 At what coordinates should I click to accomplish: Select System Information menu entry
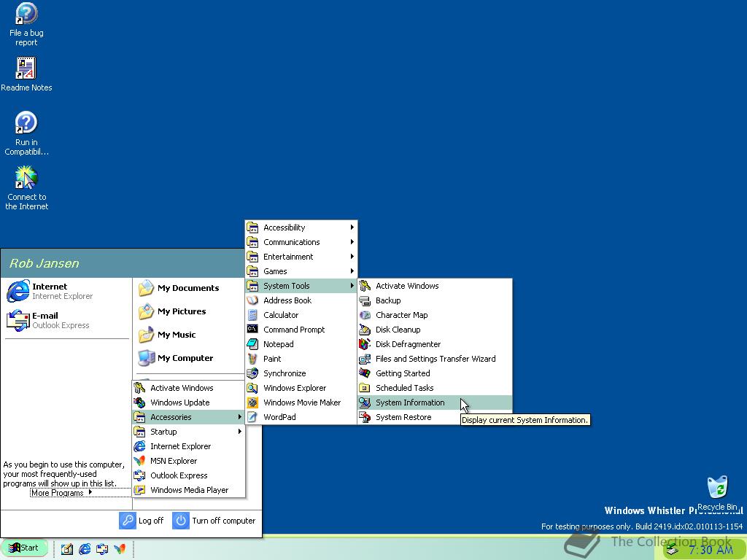click(x=435, y=402)
